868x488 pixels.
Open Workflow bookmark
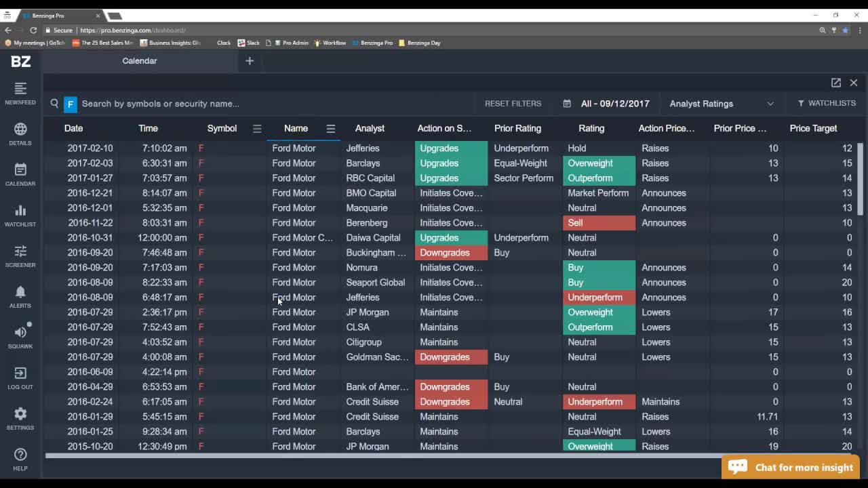pyautogui.click(x=330, y=43)
